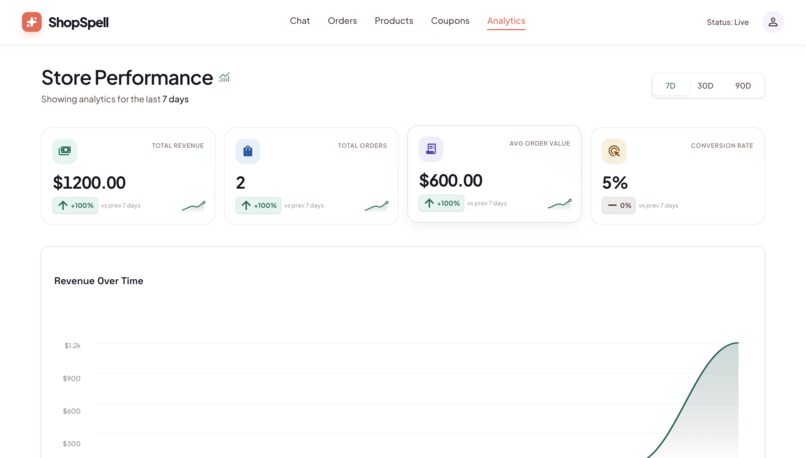The image size is (806, 458).
Task: Click the Avg Order Value receipt icon
Action: coord(431,149)
